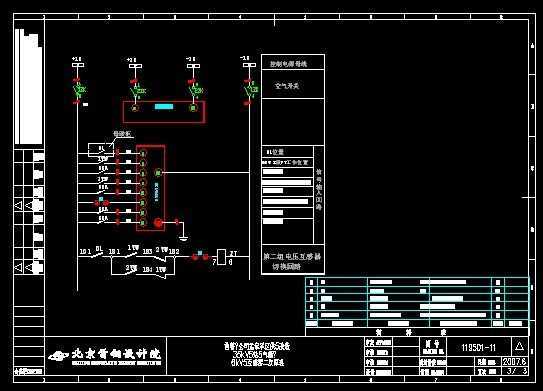Click the 第二组电压互感器 caption line
Image resolution: width=543 pixels, height=391 pixels.
[292, 256]
